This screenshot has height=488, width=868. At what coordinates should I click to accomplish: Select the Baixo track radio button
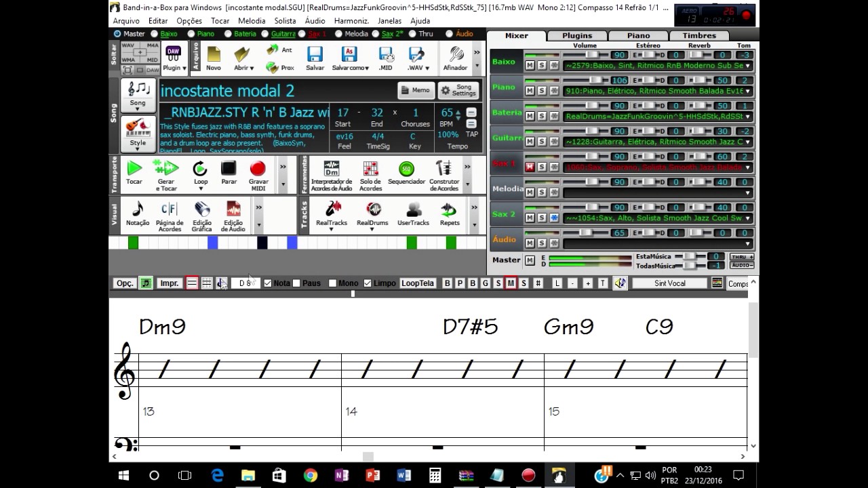click(154, 33)
